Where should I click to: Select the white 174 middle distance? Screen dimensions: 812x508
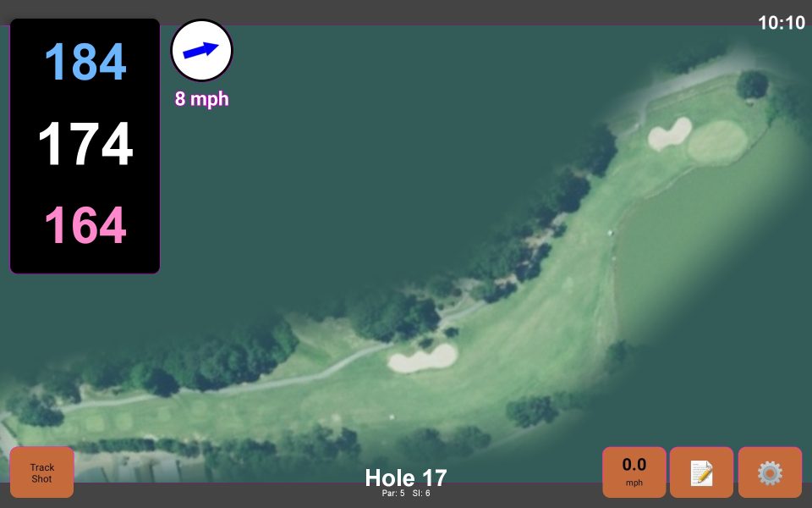click(85, 144)
